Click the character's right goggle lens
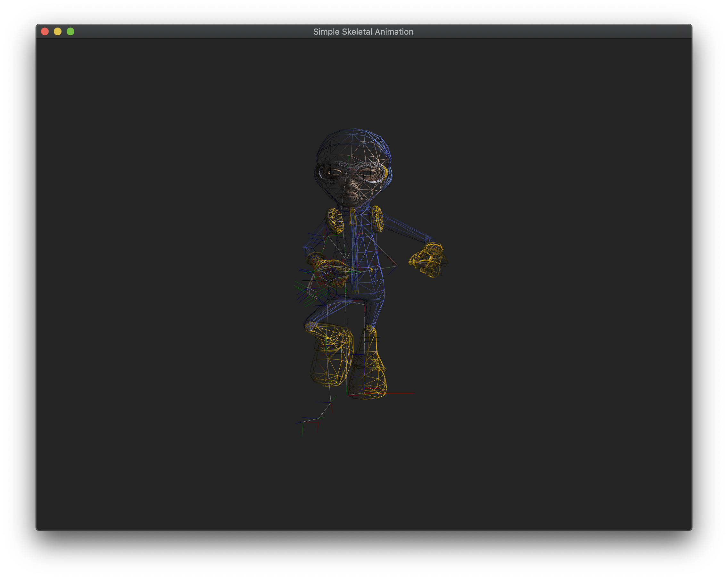The image size is (728, 578). 369,173
